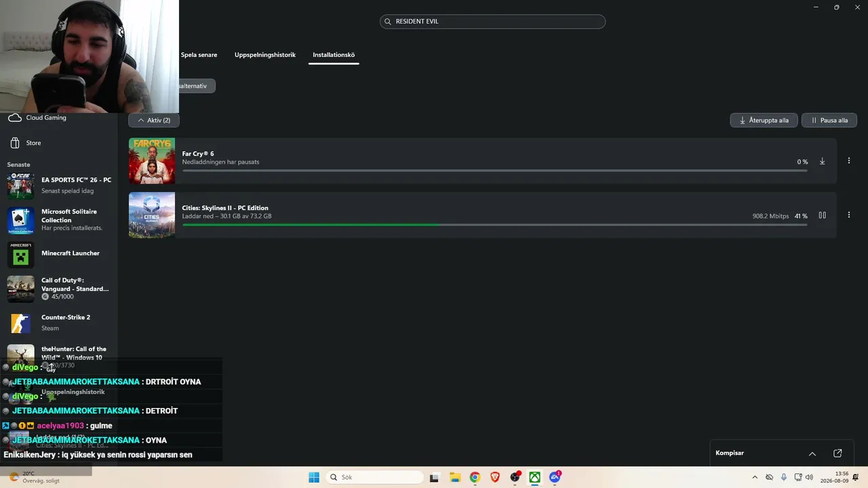Open the Store bag icon
Image resolution: width=868 pixels, height=488 pixels.
point(15,143)
